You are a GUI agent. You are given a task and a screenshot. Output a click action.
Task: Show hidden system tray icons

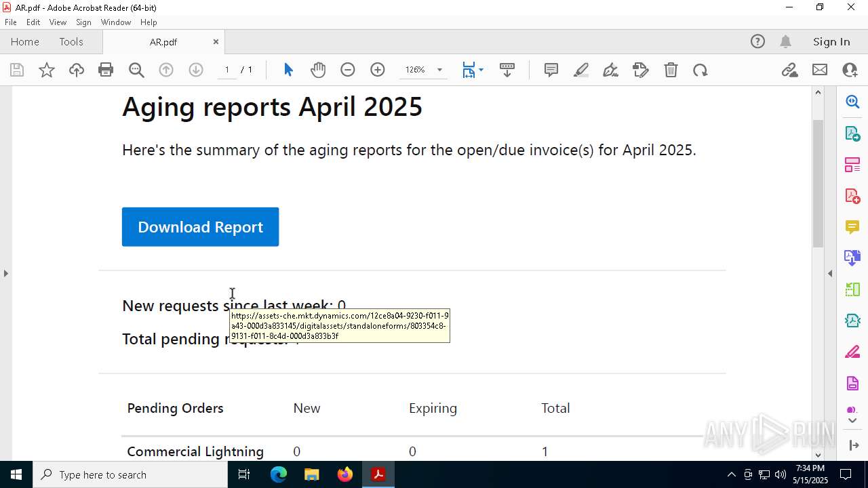(x=731, y=474)
